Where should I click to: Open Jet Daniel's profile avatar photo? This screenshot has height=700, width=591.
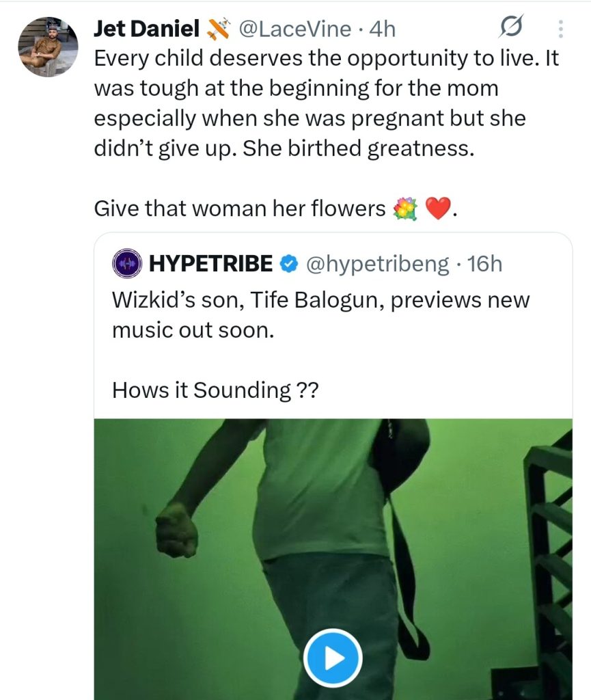[x=43, y=47]
